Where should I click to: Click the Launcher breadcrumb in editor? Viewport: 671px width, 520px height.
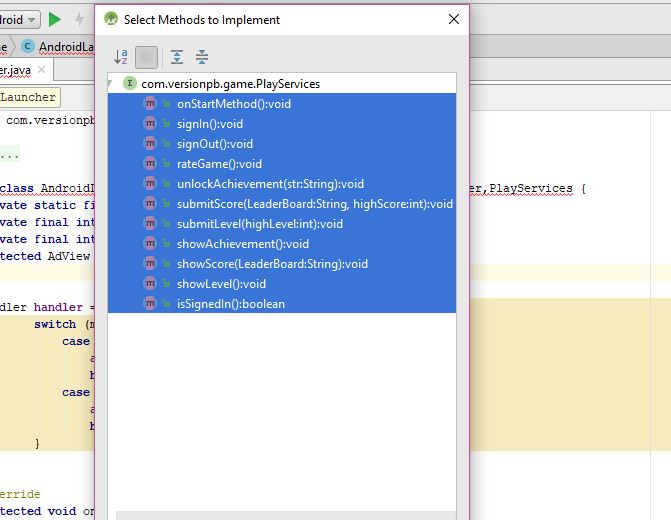tap(30, 97)
